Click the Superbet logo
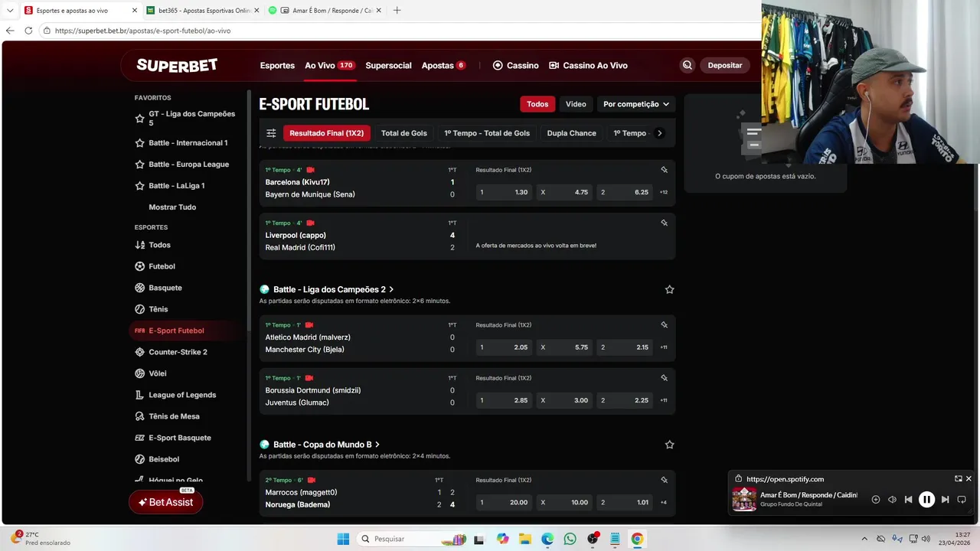 (x=177, y=65)
